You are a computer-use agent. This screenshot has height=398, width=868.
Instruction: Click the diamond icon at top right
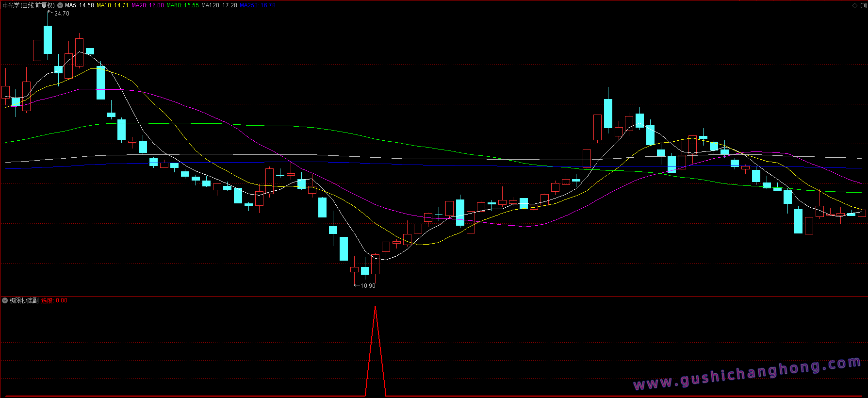click(854, 5)
